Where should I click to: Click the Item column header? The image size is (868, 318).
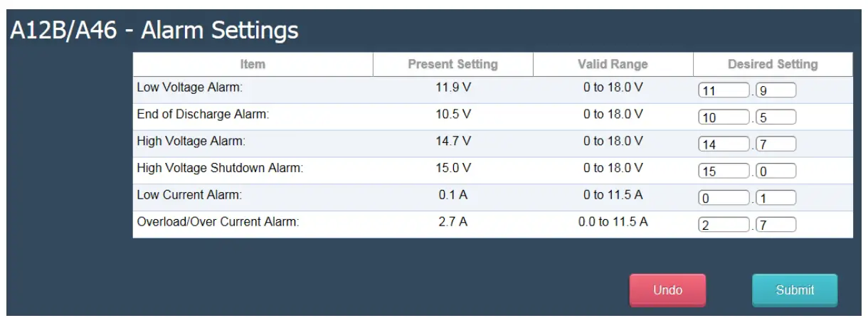253,65
